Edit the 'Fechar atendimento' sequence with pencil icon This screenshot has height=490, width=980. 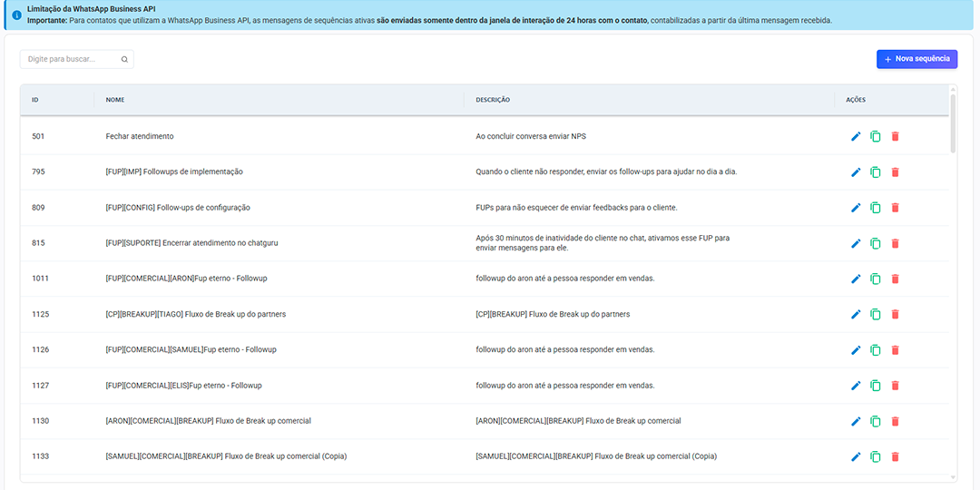click(x=855, y=136)
